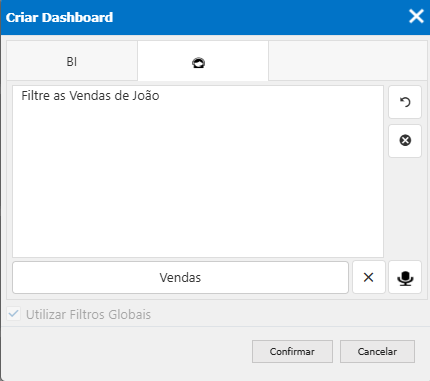This screenshot has width=430, height=381.
Task: Clear the Vendas input with X
Action: 369,277
